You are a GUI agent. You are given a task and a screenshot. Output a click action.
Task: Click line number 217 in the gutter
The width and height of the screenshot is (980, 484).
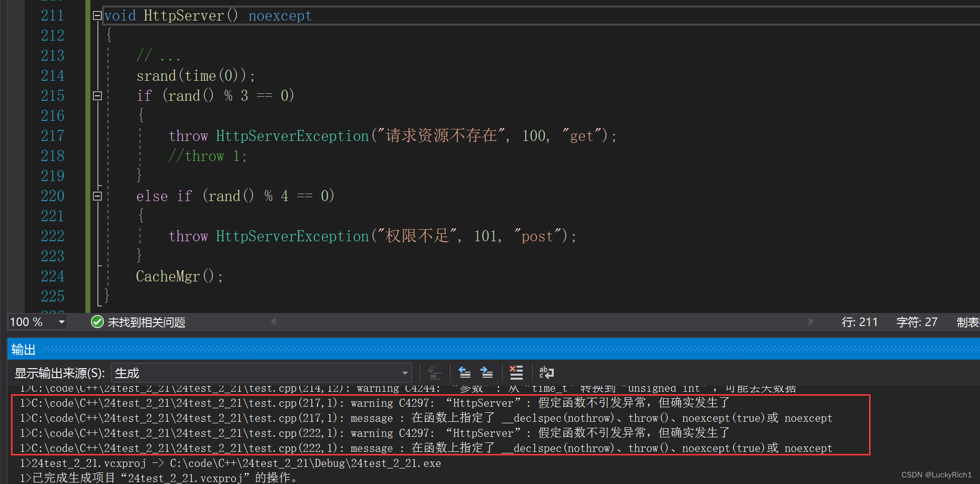(x=53, y=136)
